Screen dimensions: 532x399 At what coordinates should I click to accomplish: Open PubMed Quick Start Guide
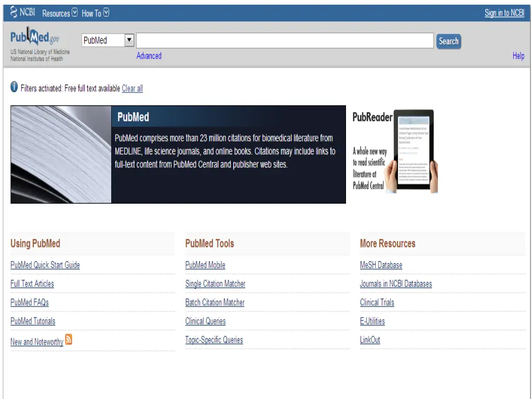pos(45,265)
